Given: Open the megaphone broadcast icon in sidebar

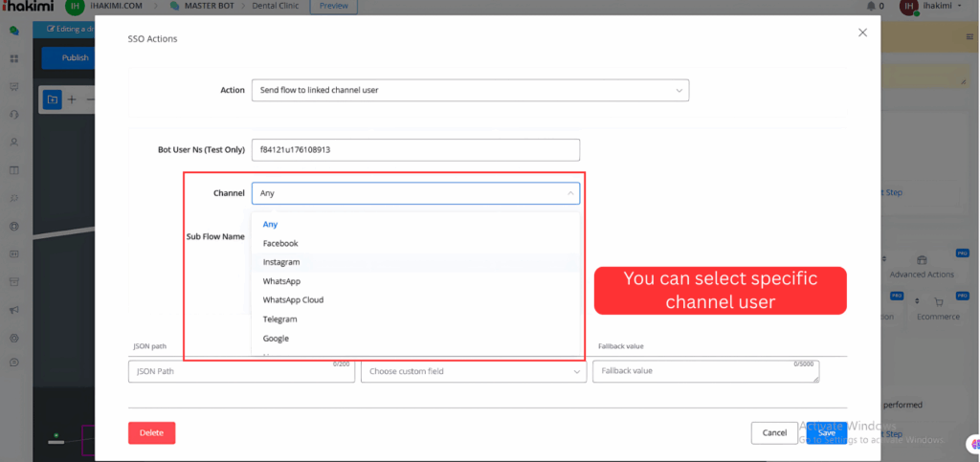Looking at the screenshot, I should click(14, 310).
